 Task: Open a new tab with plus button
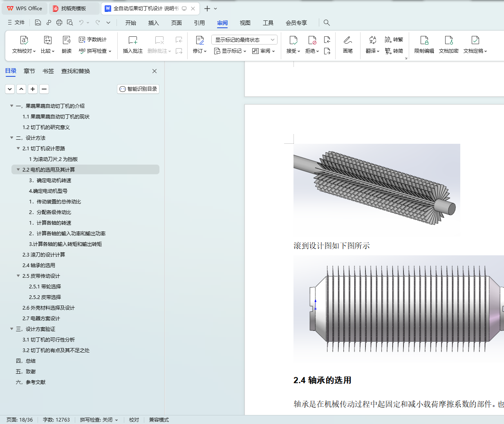pyautogui.click(x=207, y=9)
